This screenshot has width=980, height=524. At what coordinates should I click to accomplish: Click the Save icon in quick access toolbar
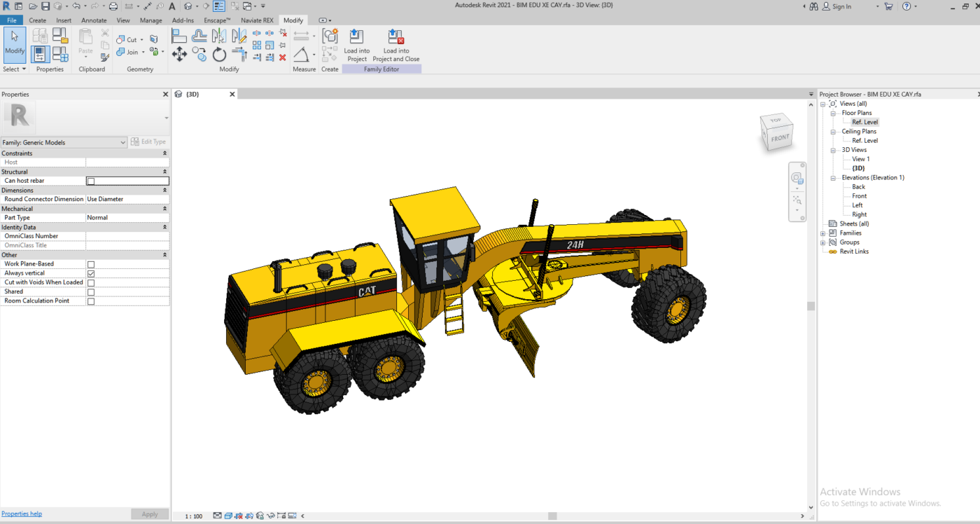tap(45, 6)
